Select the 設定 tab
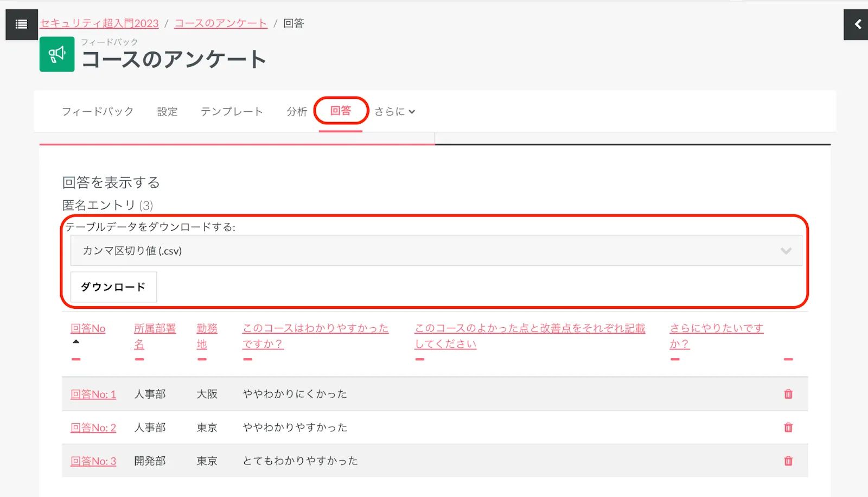This screenshot has height=497, width=868. click(x=167, y=112)
